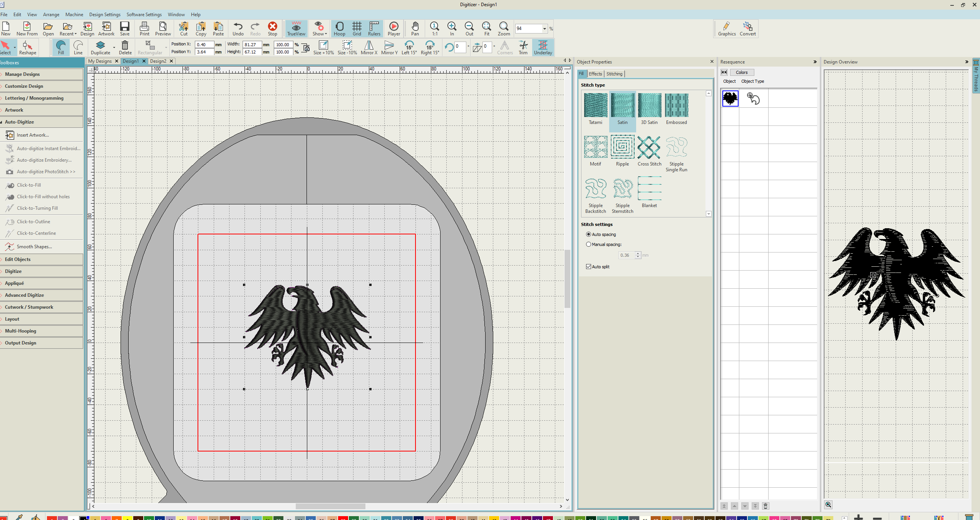This screenshot has height=520, width=980.
Task: Click the Width input field
Action: 252,45
